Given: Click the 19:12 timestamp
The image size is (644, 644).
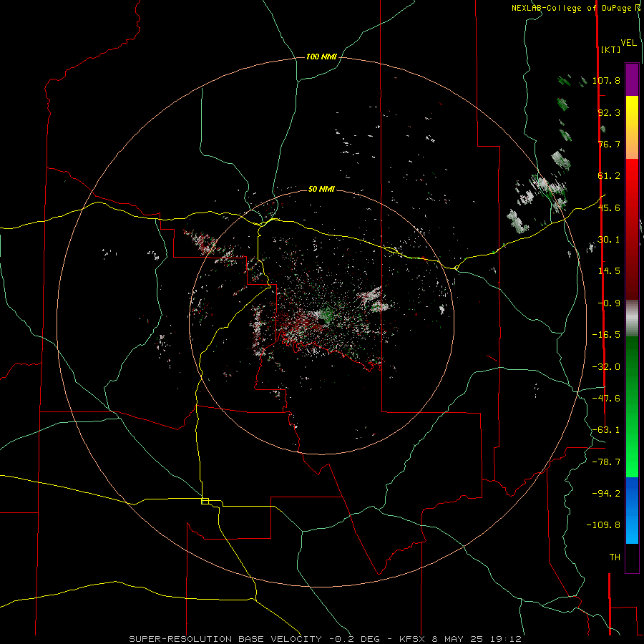Looking at the screenshot, I should click(505, 639).
